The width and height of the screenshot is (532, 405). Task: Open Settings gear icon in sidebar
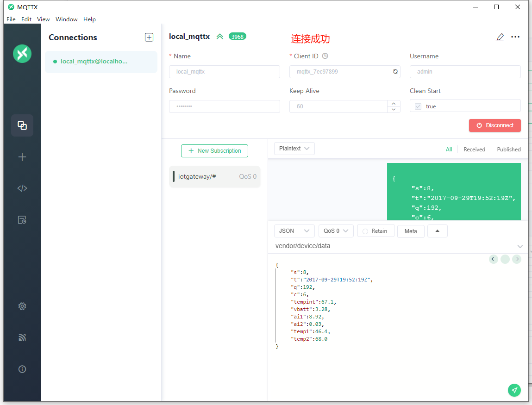click(22, 306)
